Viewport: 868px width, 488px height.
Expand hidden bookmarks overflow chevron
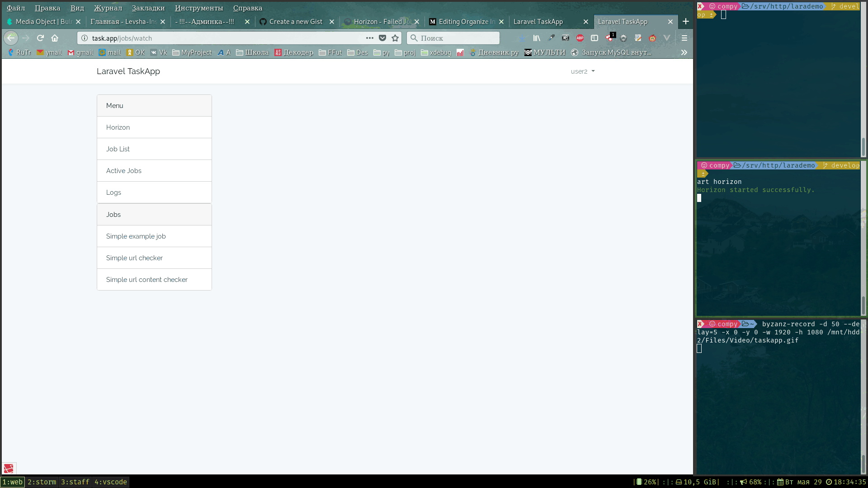click(684, 52)
